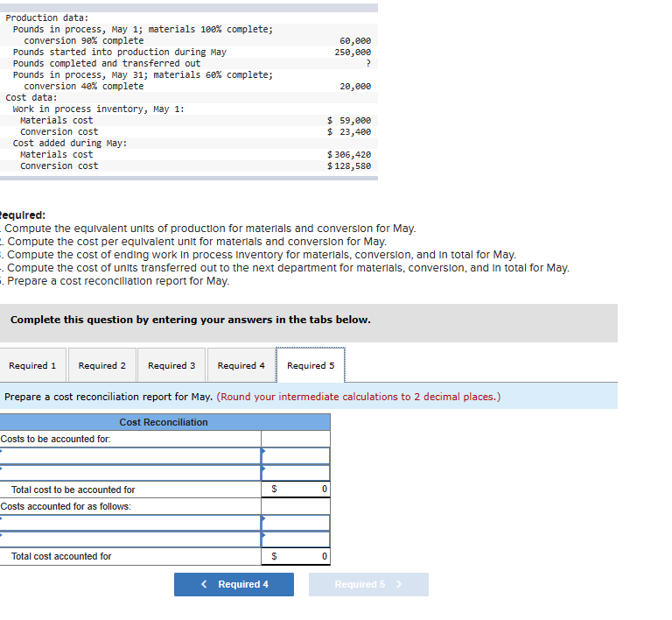Click the $128,580 conversion cost value

click(349, 166)
